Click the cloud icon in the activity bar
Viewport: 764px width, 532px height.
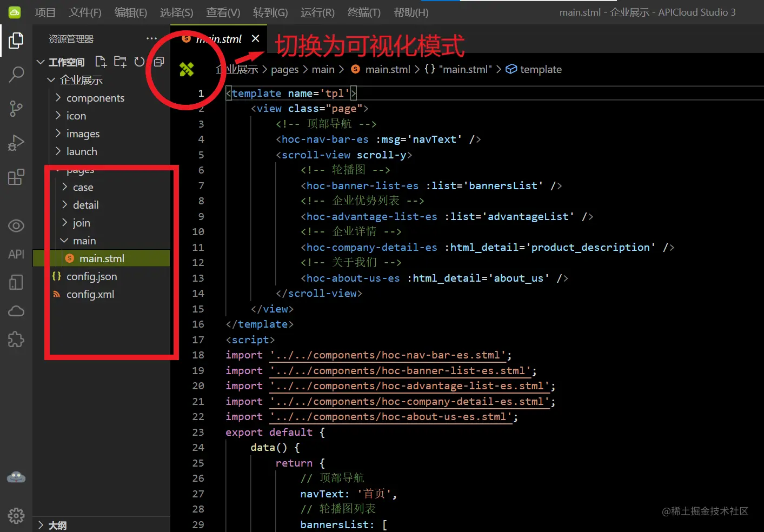coord(16,310)
